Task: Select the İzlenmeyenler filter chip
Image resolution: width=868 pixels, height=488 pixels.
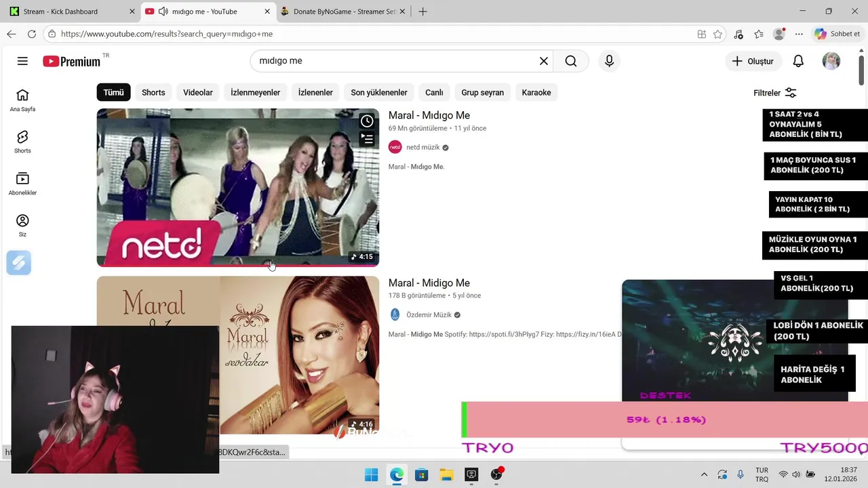Action: [255, 92]
